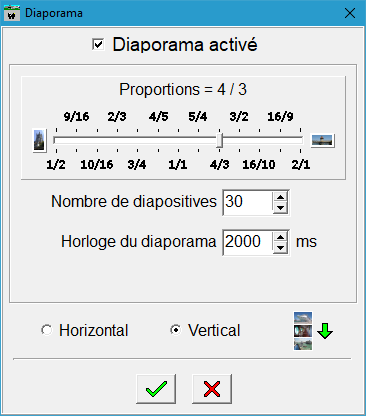Click the red X cancel button
366x416 pixels.
coord(212,389)
